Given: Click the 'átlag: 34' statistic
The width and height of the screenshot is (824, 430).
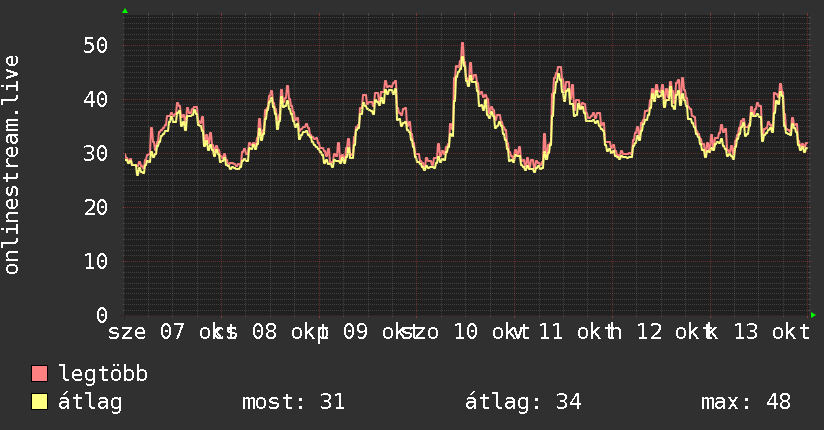Looking at the screenshot, I should pos(523,402).
